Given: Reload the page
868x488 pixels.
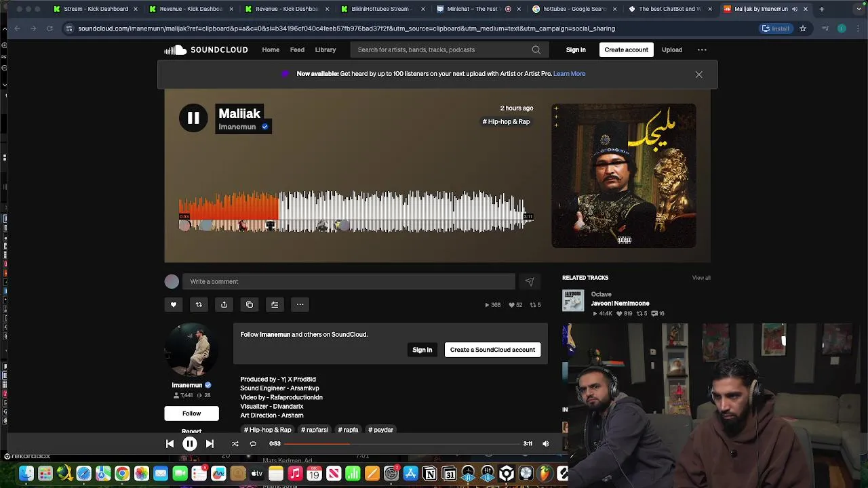Looking at the screenshot, I should click(50, 28).
